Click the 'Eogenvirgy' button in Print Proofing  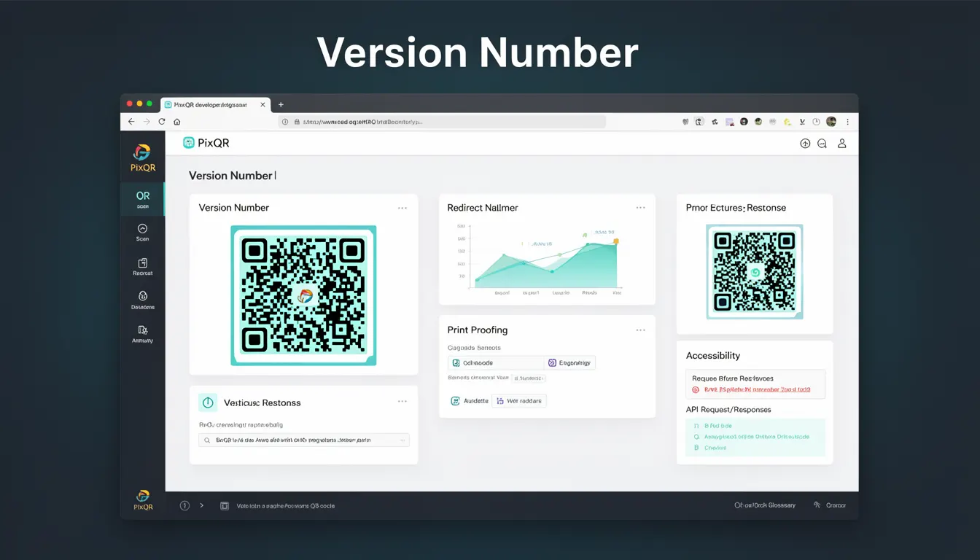tap(570, 362)
